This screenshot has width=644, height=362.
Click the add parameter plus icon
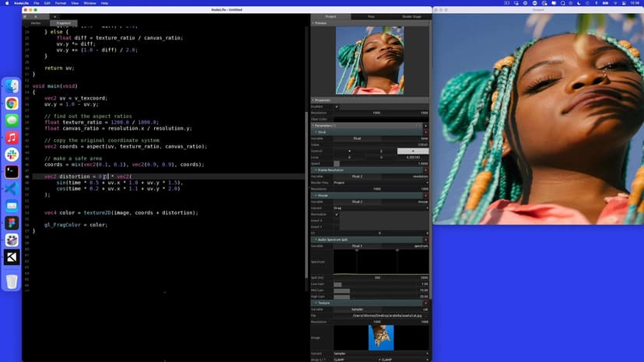(425, 125)
